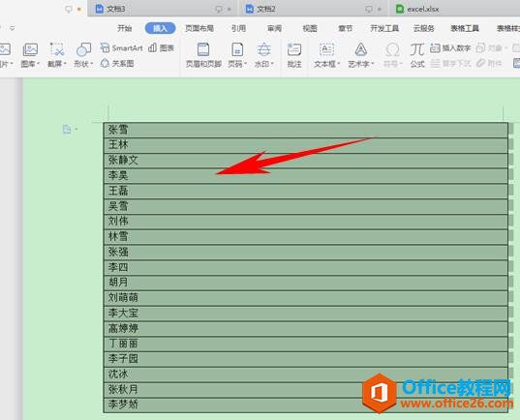520x420 pixels.
Task: Insert a 图表 chart
Action: pos(161,48)
